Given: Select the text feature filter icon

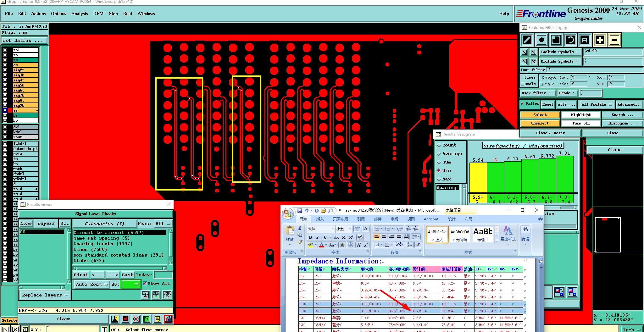Looking at the screenshot, I should click(x=585, y=40).
